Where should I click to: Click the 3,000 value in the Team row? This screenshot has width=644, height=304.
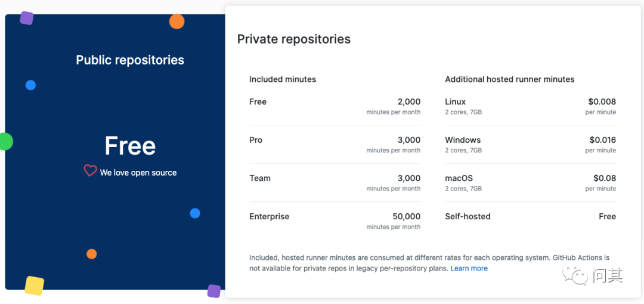pos(409,179)
